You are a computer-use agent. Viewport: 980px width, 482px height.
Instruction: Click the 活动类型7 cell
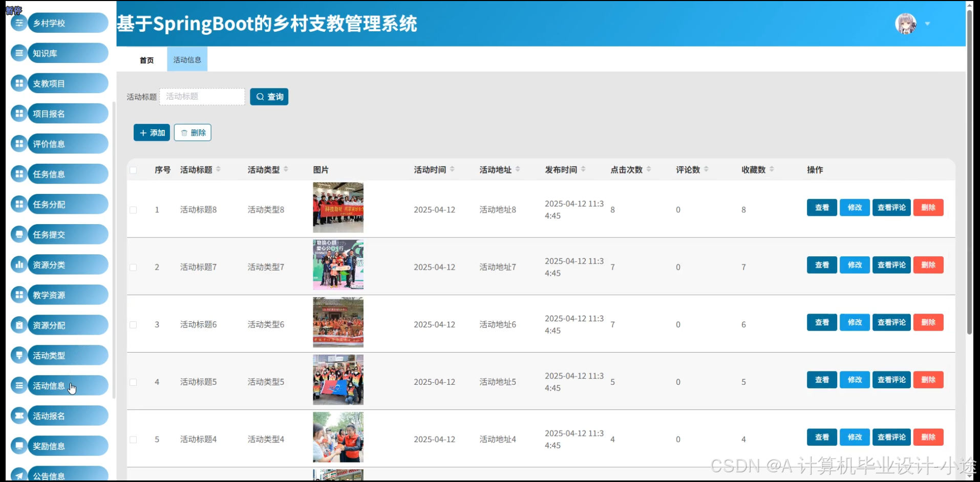point(266,267)
